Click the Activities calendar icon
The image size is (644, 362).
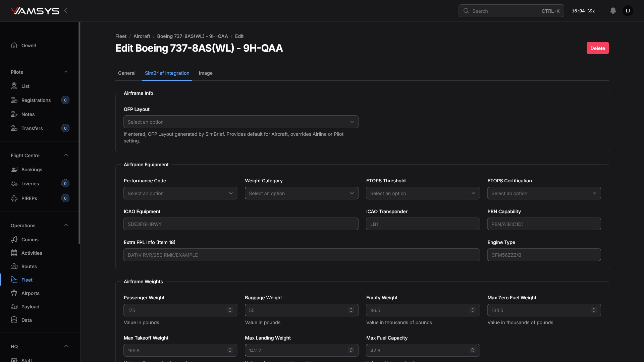pyautogui.click(x=14, y=253)
